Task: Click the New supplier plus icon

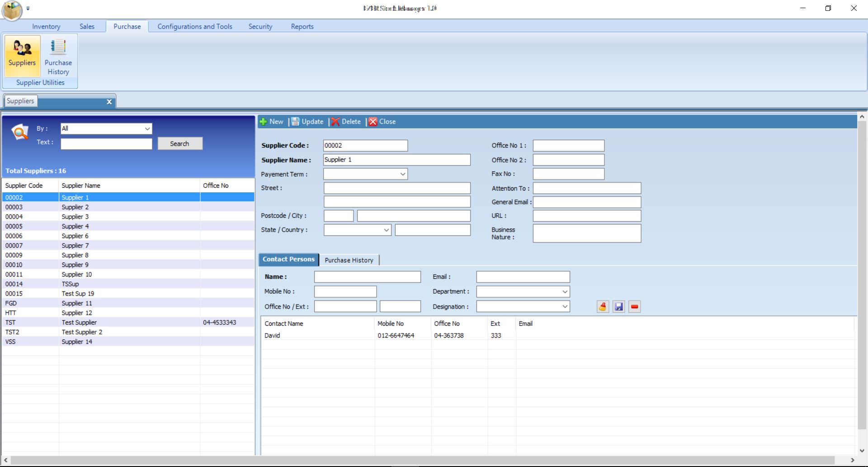Action: pos(263,122)
